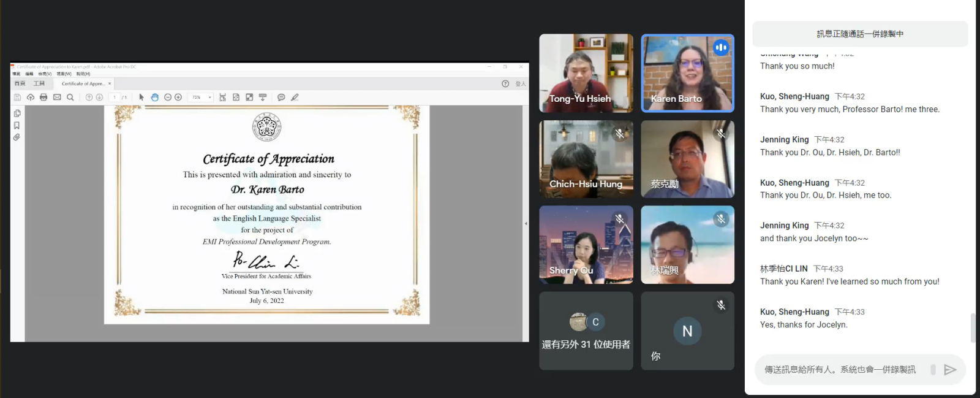This screenshot has width=980, height=398.
Task: Click muted mic icon on Chich-Hsiu Hung tile
Action: tap(620, 133)
